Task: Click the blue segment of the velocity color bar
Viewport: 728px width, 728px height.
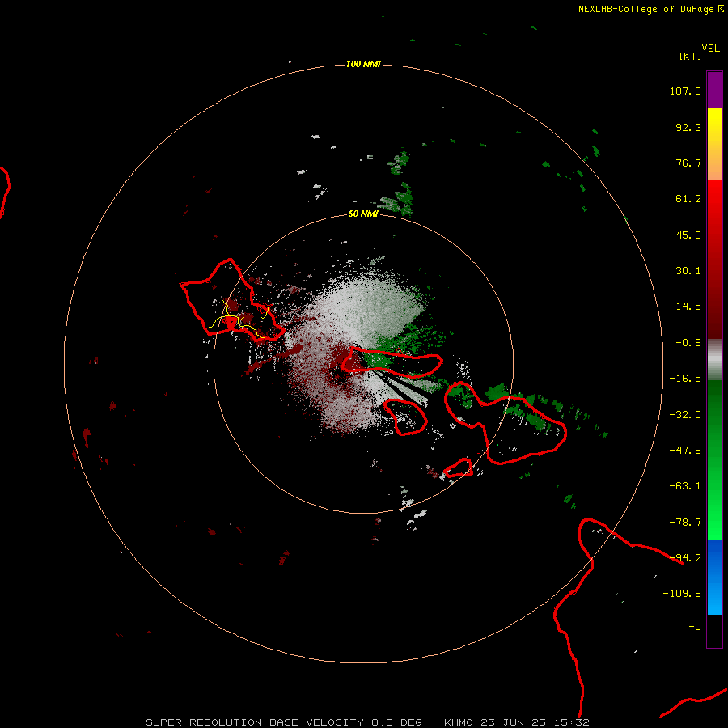Action: pos(714,577)
